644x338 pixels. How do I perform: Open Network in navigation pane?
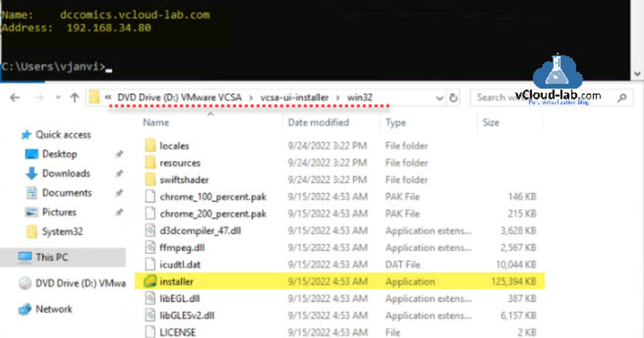tap(54, 309)
